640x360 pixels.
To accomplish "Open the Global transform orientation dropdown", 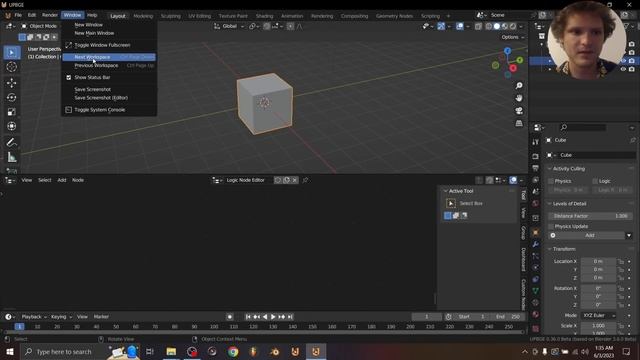I will (x=229, y=26).
